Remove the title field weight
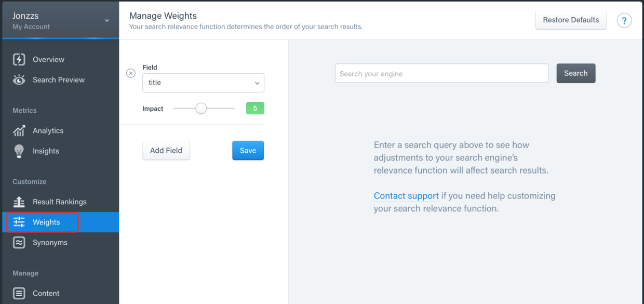This screenshot has height=304, width=644. [x=131, y=73]
